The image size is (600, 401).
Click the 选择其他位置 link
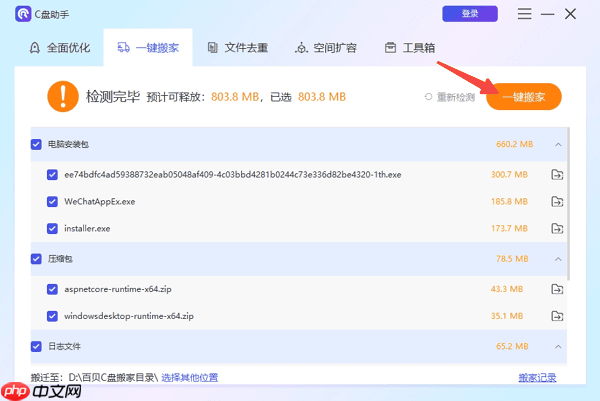pyautogui.click(x=190, y=378)
